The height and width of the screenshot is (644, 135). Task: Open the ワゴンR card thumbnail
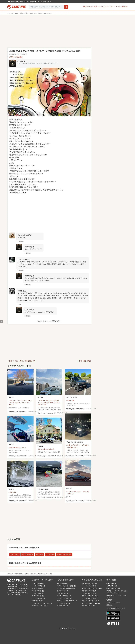click(x=49, y=382)
